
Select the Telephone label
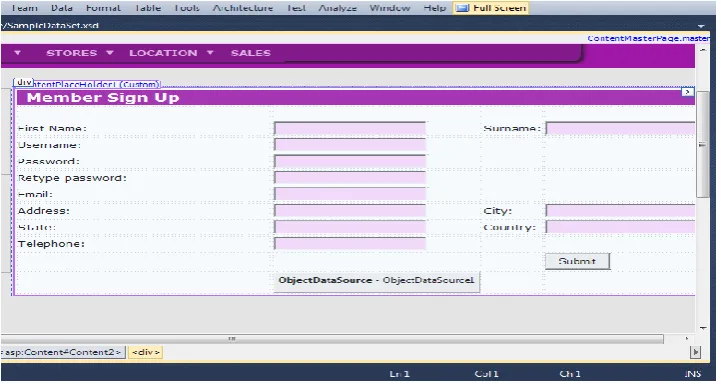click(x=51, y=244)
